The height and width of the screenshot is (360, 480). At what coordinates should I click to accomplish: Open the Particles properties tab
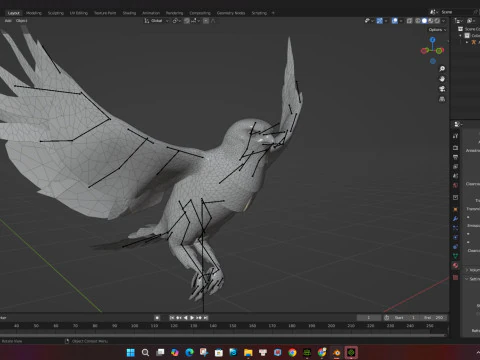[455, 228]
